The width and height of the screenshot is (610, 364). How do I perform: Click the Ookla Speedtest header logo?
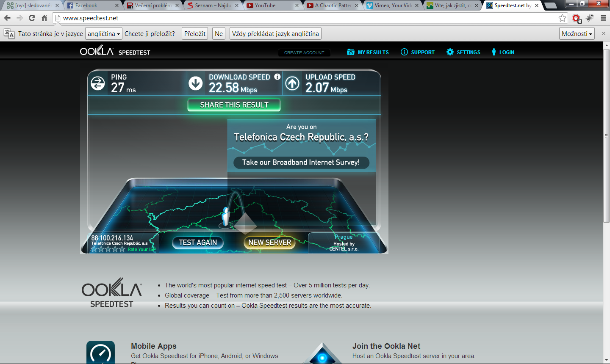point(115,51)
